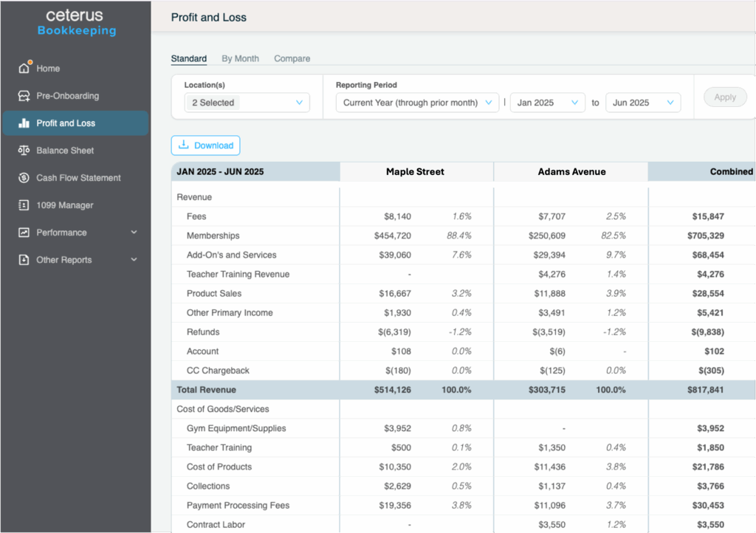Click the Home house icon in sidebar
Image resolution: width=756 pixels, height=533 pixels.
click(24, 69)
